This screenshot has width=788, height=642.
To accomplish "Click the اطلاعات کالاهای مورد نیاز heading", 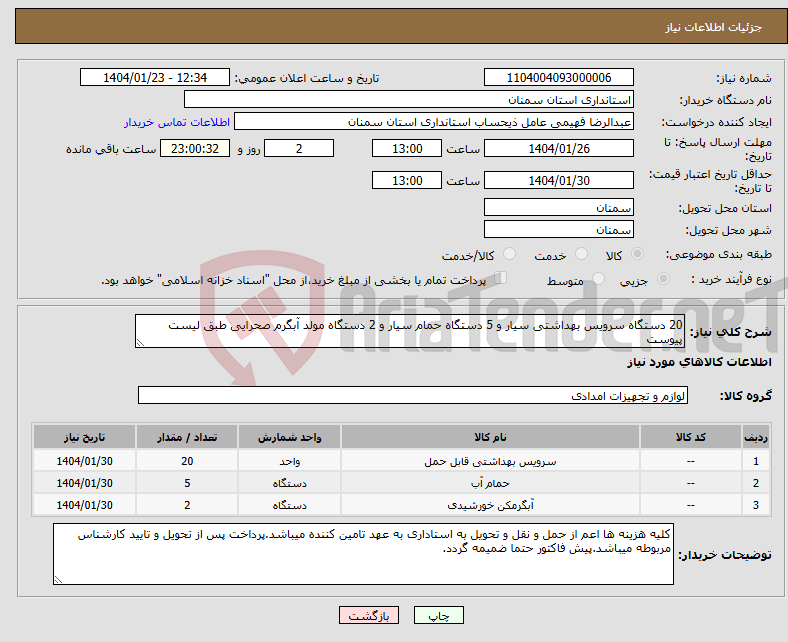I will click(x=699, y=362).
